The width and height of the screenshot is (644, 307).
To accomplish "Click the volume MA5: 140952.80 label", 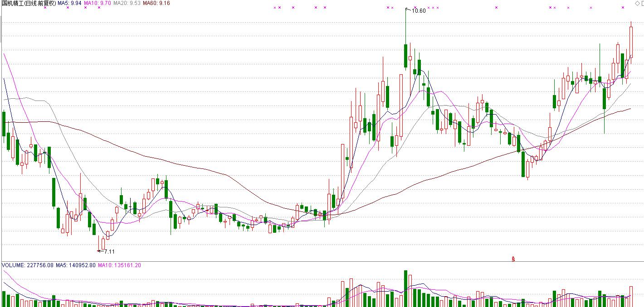I will (x=76, y=265).
